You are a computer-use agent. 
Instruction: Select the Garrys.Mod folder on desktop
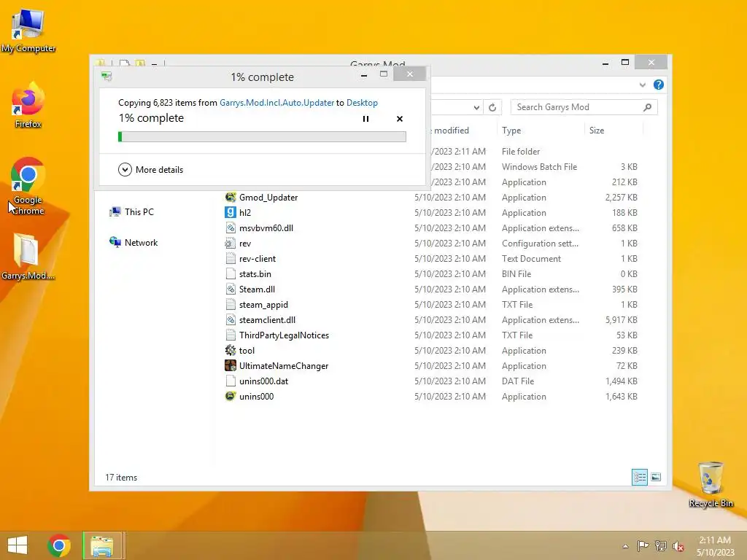[27, 257]
